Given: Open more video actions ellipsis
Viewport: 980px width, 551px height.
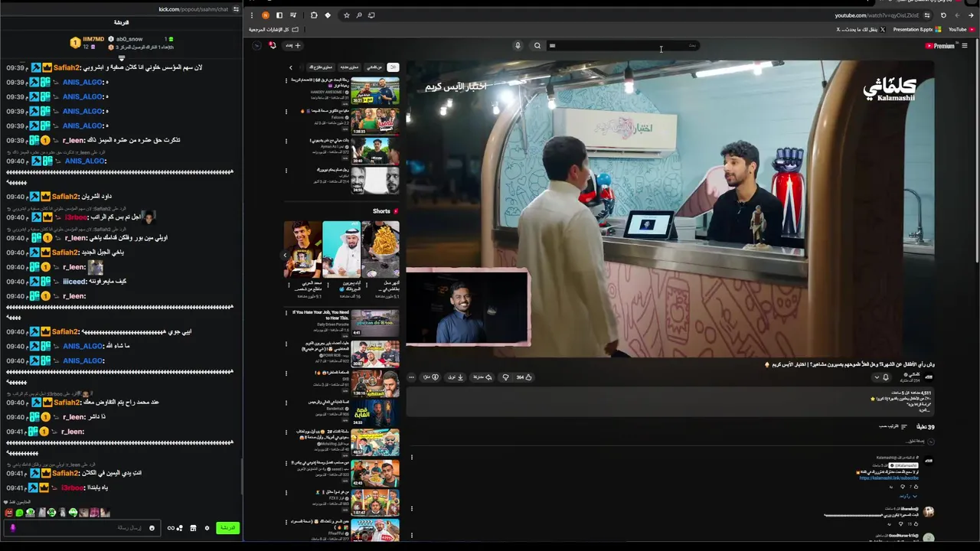Looking at the screenshot, I should 411,377.
